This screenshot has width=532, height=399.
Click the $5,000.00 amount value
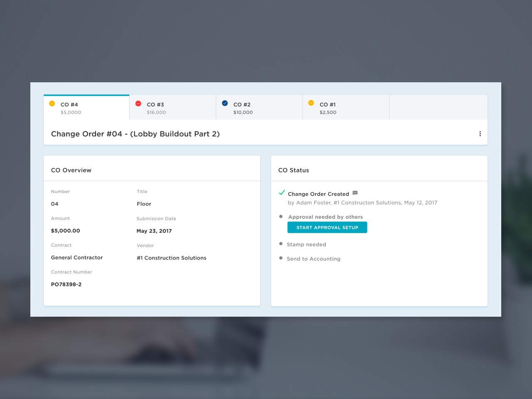[x=65, y=231]
